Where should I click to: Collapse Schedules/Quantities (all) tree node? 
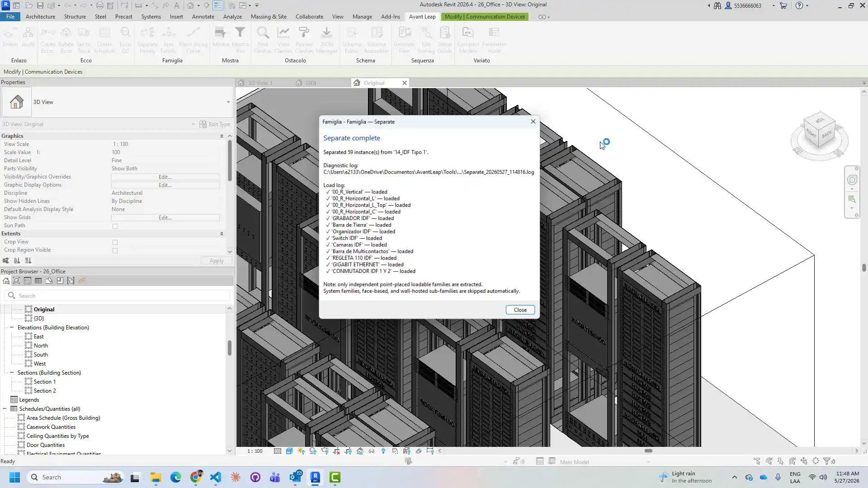pyautogui.click(x=5, y=409)
